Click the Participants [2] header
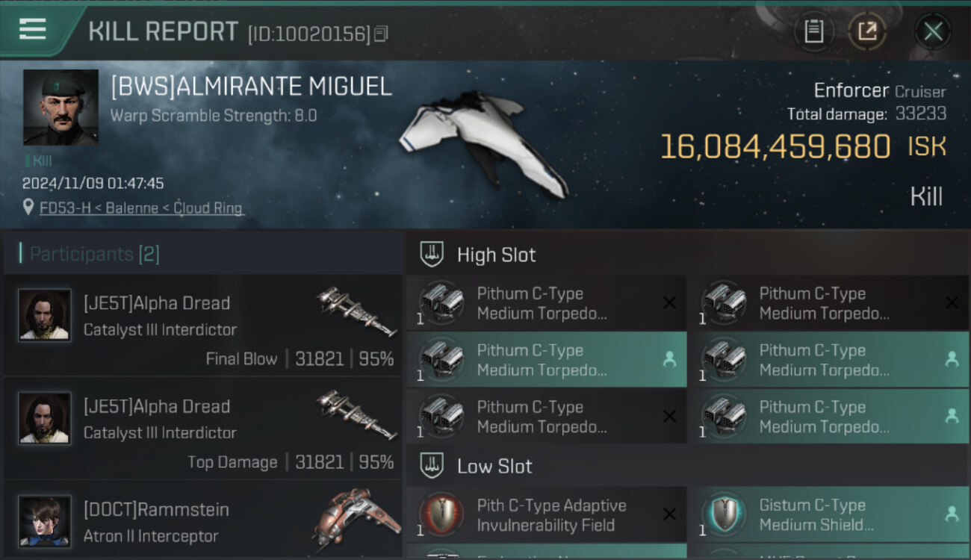 coord(94,255)
